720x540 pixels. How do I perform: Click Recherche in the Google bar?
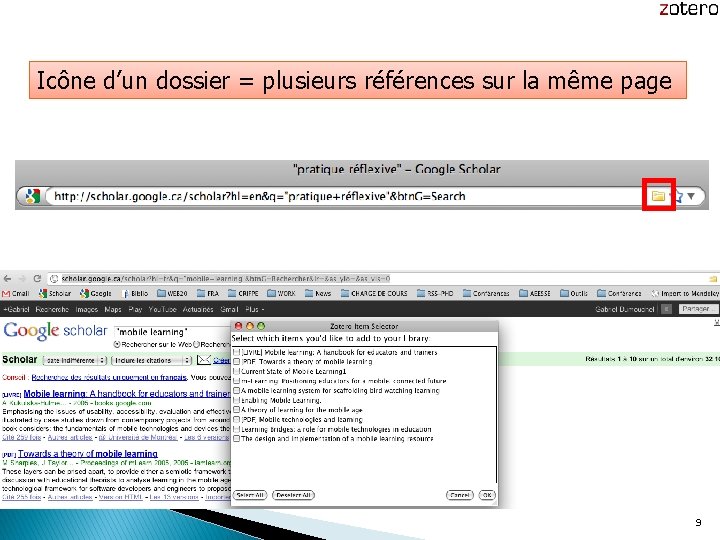52,309
